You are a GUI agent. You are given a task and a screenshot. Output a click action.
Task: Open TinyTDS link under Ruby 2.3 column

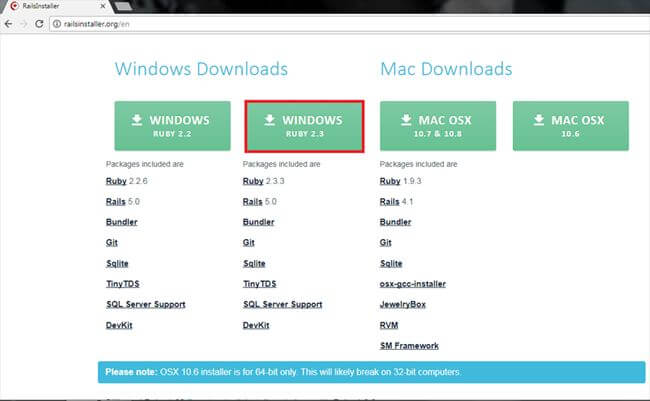coord(260,284)
